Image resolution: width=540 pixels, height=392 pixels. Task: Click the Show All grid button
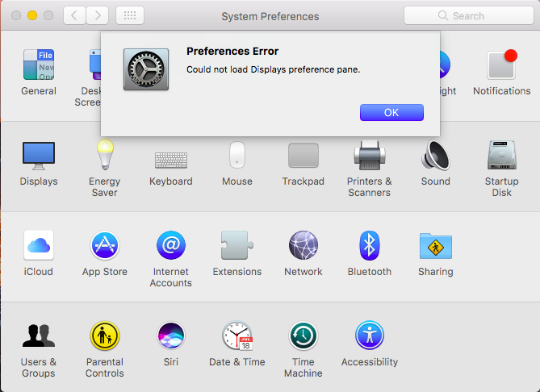130,15
